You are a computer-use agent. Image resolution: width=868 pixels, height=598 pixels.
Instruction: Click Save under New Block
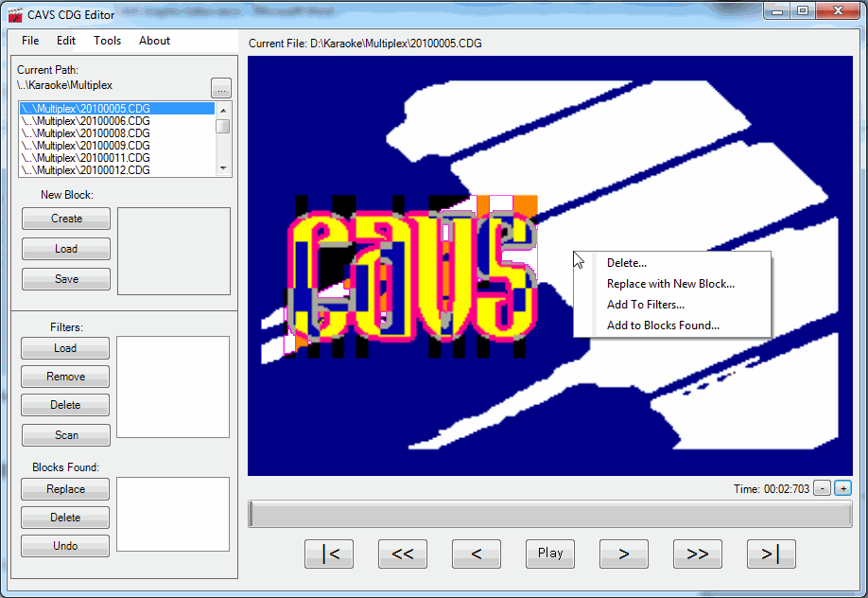pyautogui.click(x=66, y=279)
